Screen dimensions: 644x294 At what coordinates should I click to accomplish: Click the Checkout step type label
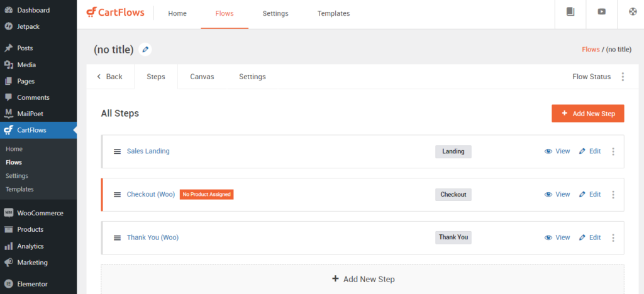click(453, 194)
